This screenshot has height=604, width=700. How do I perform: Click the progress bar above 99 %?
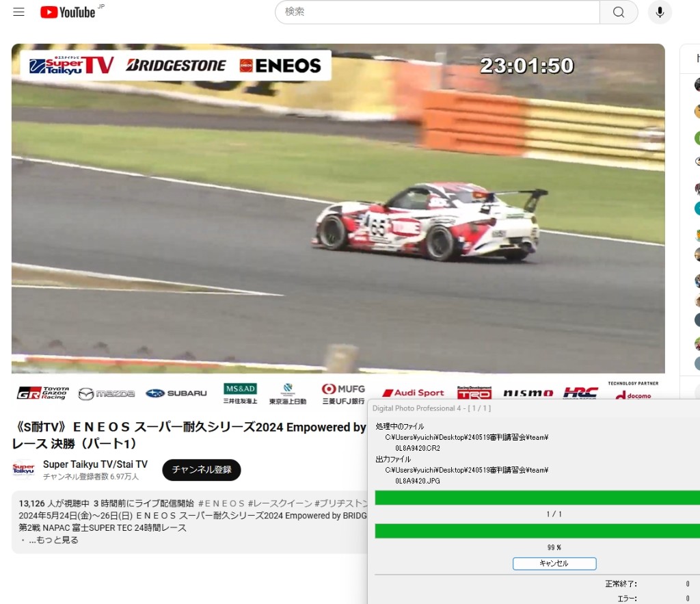537,531
